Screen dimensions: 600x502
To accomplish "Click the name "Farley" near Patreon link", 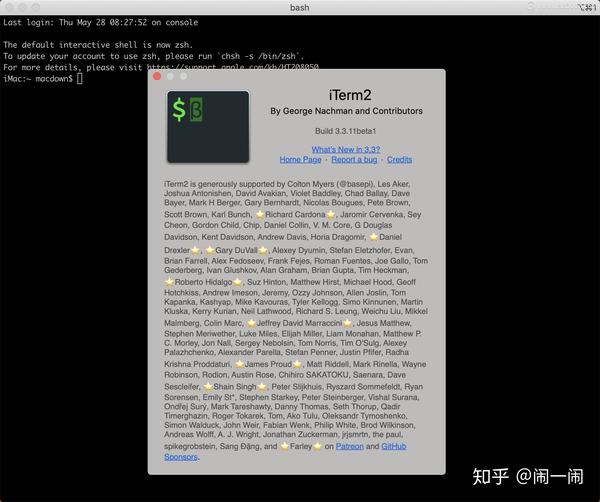I will [x=301, y=446].
